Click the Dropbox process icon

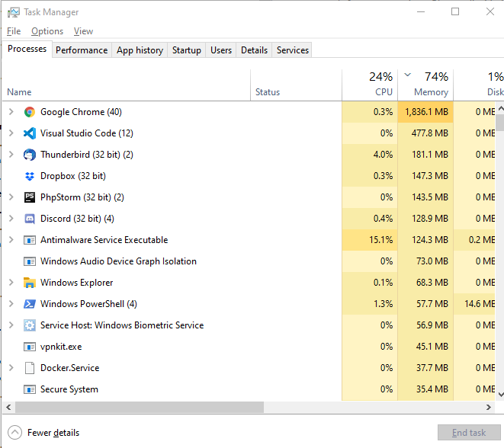point(30,176)
